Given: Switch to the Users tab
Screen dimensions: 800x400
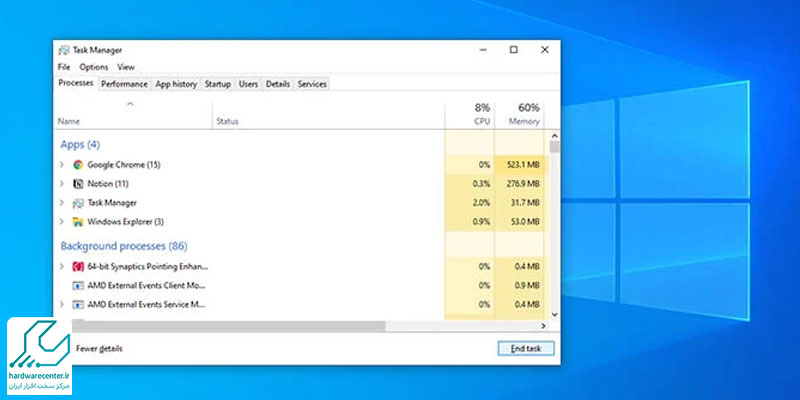Looking at the screenshot, I should point(248,84).
